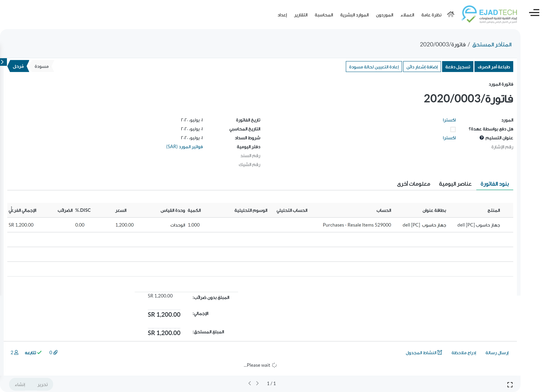The width and height of the screenshot is (546, 392).
Task: Open optional columns three-dot menu
Action: [x=11, y=208]
